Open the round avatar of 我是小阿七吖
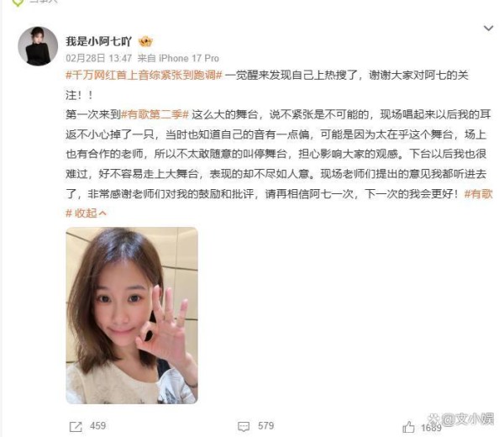This screenshot has width=504, height=437. tap(38, 46)
